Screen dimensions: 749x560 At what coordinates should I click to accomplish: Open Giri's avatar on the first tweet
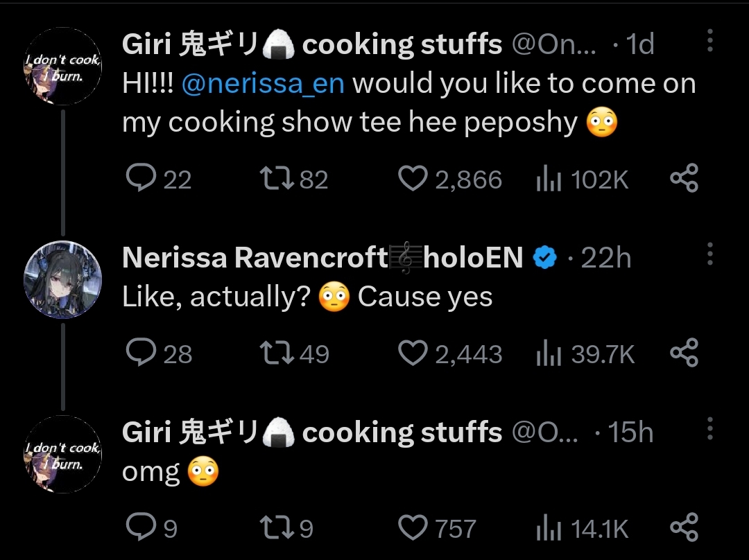[x=63, y=67]
